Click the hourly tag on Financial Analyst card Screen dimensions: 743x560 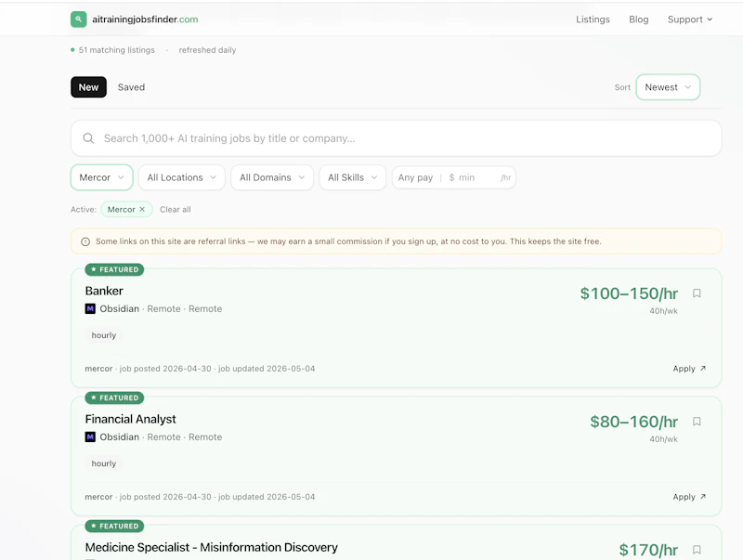point(104,463)
